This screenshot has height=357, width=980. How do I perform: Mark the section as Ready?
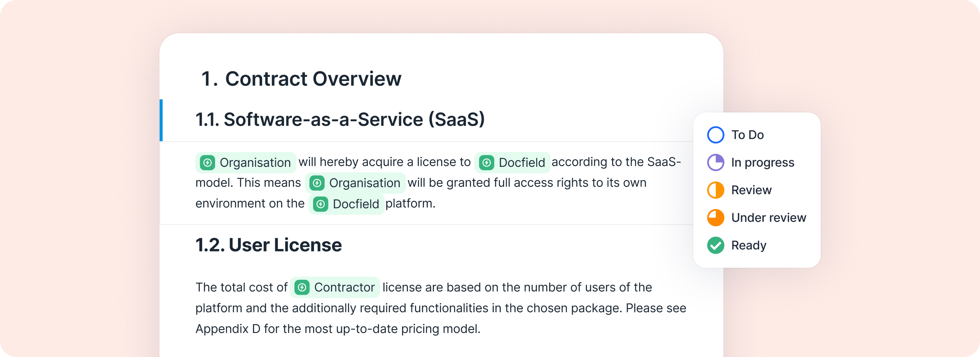coord(749,245)
